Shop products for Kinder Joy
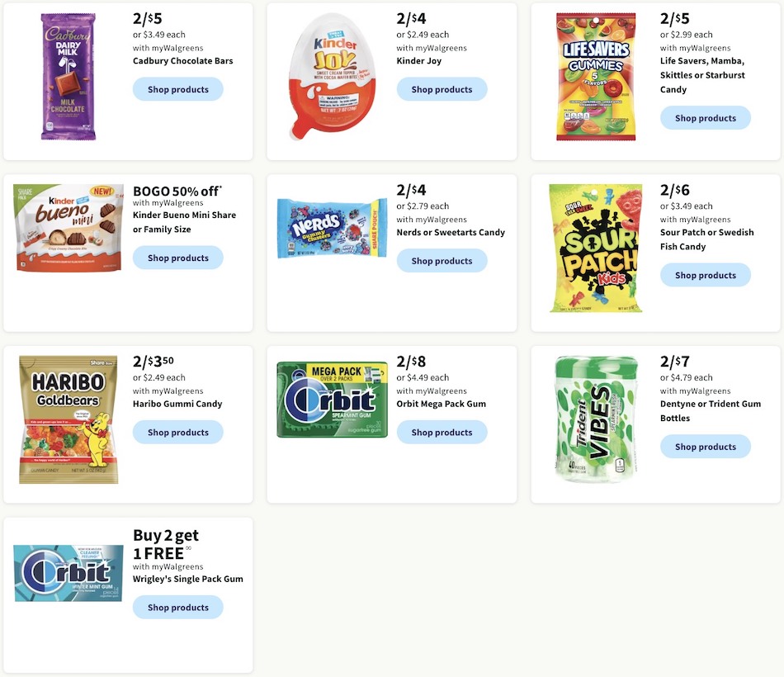 (442, 89)
